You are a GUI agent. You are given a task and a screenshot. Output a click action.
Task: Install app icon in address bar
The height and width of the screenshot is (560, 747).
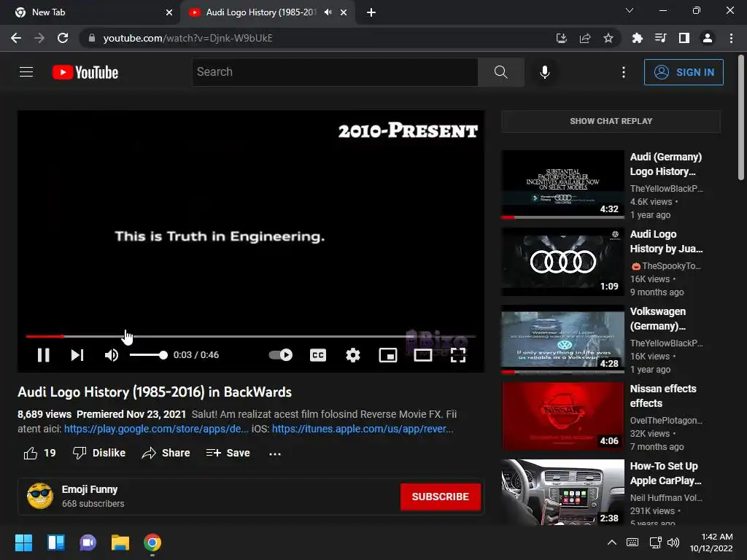tap(562, 38)
